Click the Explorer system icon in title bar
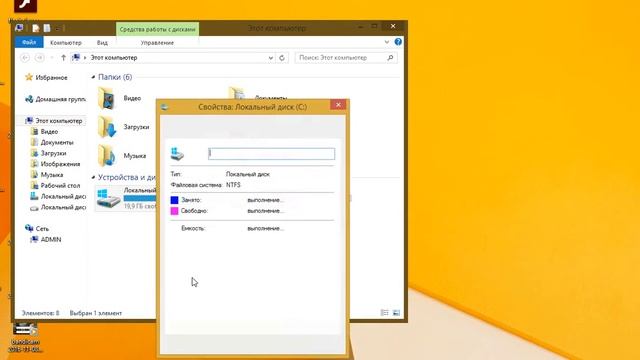Viewport: 640px width, 360px height. [19, 28]
